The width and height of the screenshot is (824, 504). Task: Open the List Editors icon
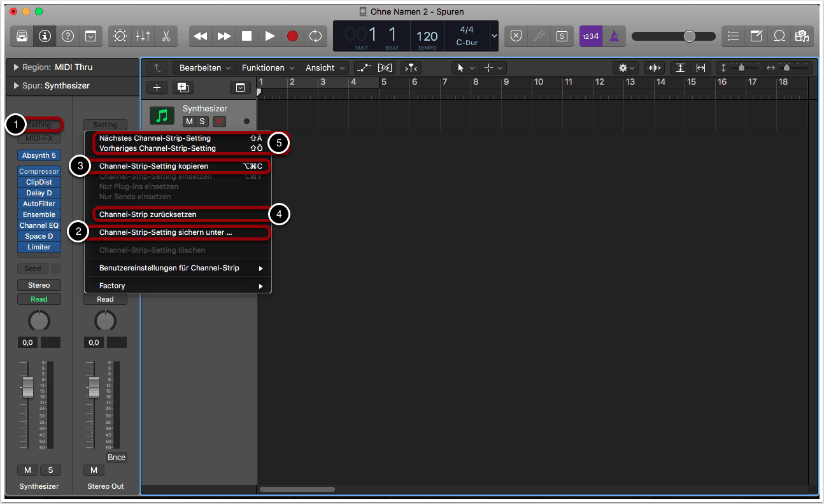(734, 36)
